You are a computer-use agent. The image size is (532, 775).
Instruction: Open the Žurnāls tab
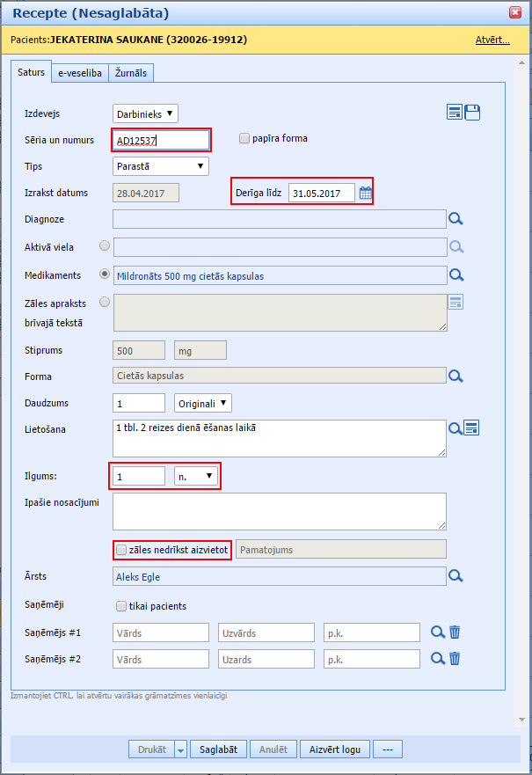132,74
